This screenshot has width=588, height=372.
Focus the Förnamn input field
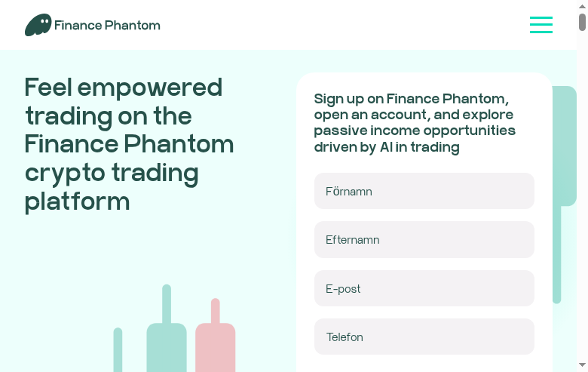click(424, 191)
